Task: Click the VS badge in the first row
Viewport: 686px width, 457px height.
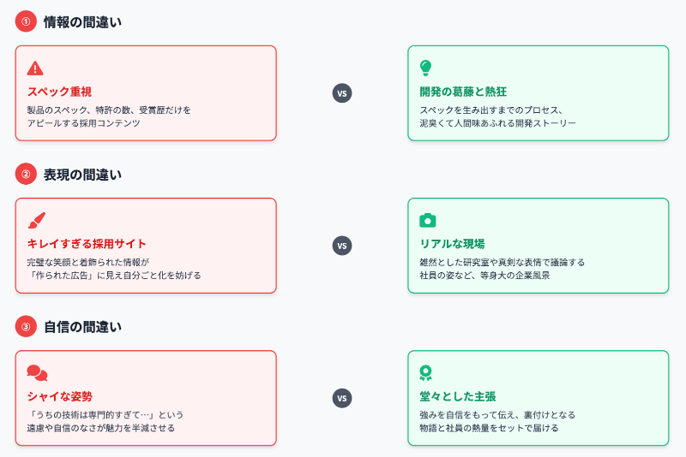Action: click(x=342, y=93)
